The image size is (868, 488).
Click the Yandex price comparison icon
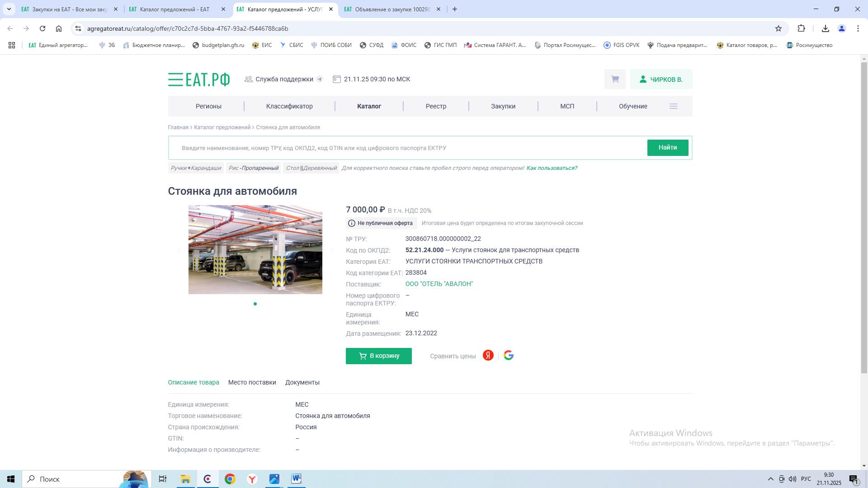(488, 356)
